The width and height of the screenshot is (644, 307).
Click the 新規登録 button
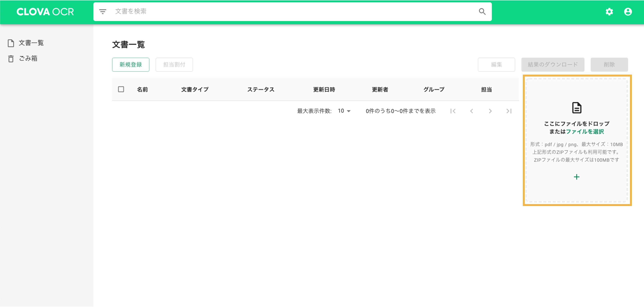(x=131, y=65)
